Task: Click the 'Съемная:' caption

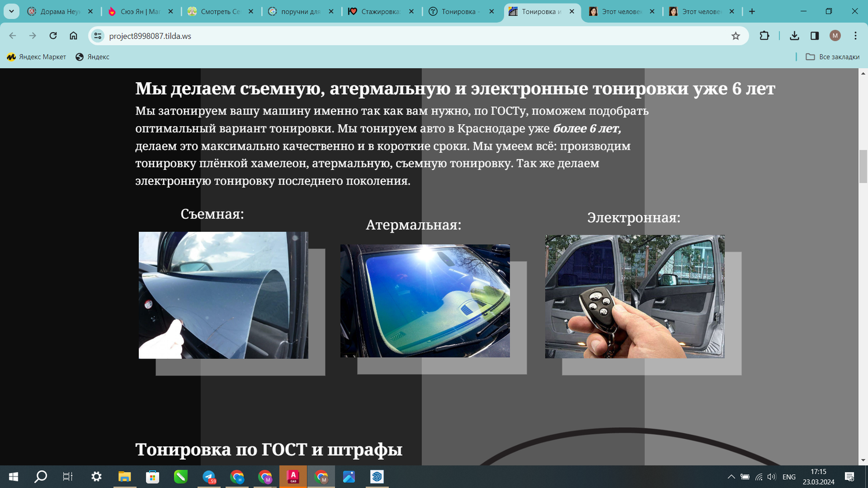Action: (212, 214)
